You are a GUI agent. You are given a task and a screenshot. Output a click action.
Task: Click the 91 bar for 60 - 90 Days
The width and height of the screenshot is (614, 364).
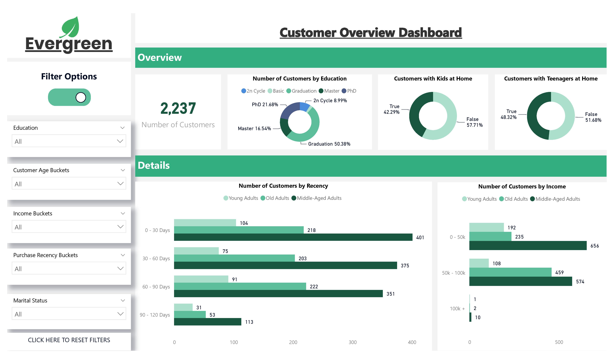(201, 279)
